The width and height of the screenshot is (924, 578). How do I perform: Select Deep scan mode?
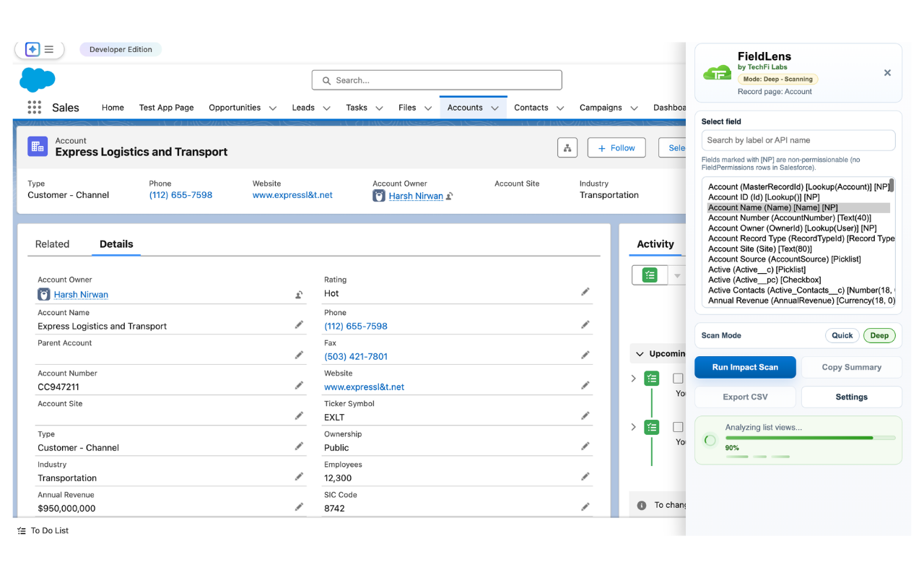click(879, 335)
